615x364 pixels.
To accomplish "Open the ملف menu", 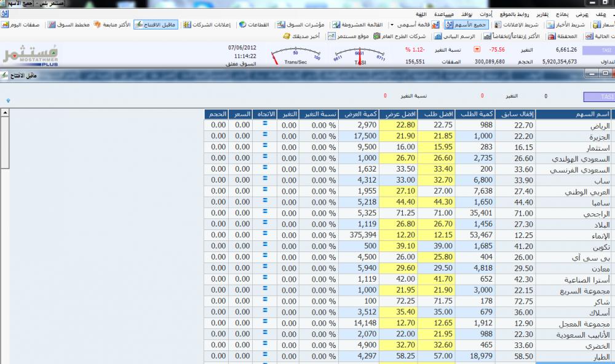I will coord(601,14).
